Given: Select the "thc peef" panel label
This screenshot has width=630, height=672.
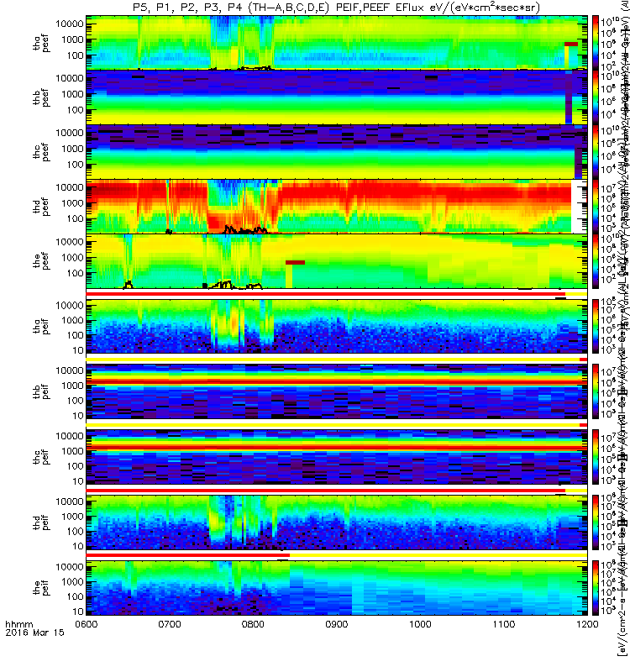Looking at the screenshot, I should [41, 152].
